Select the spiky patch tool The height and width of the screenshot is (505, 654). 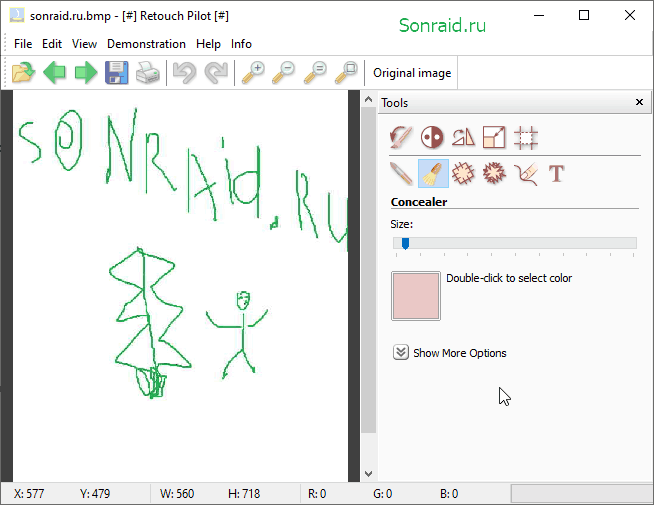pyautogui.click(x=494, y=173)
